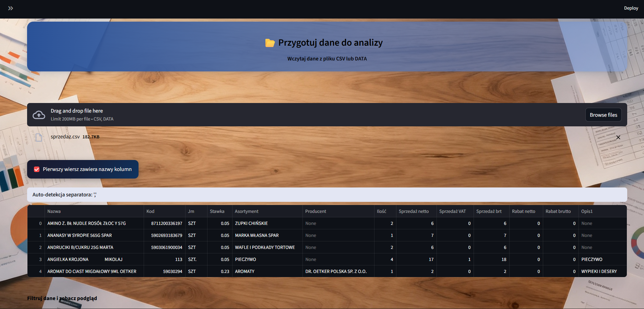The height and width of the screenshot is (309, 644).
Task: Click the Drag and drop file here area
Action: point(327,115)
